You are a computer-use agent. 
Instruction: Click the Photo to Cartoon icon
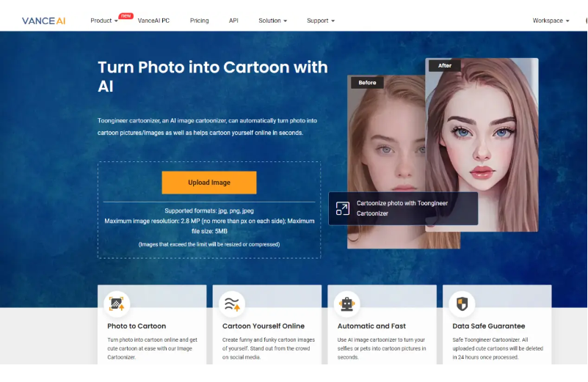pos(117,304)
